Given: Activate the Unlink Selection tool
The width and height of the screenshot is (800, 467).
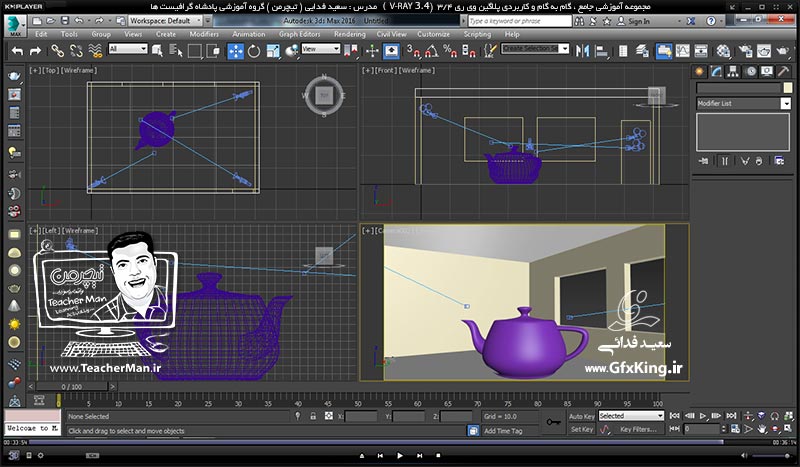Looking at the screenshot, I should (x=76, y=51).
